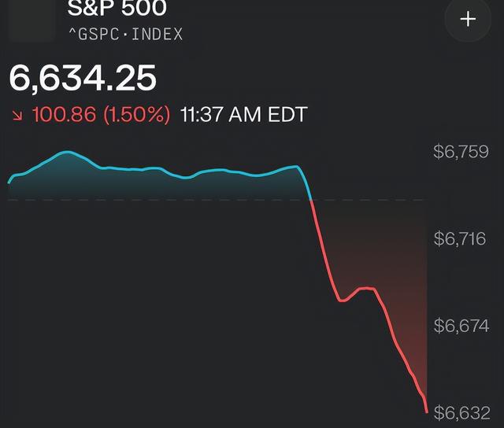Click the 11:37 AM EDT timestamp
The height and width of the screenshot is (428, 504).
pyautogui.click(x=243, y=115)
